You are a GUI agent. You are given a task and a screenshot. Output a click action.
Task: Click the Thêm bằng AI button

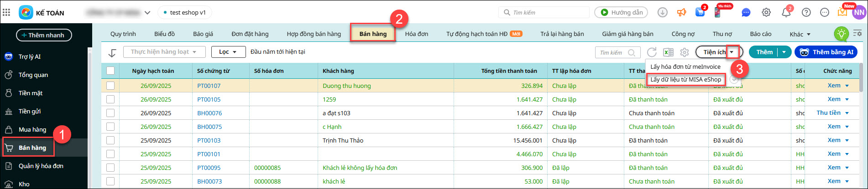pos(827,52)
